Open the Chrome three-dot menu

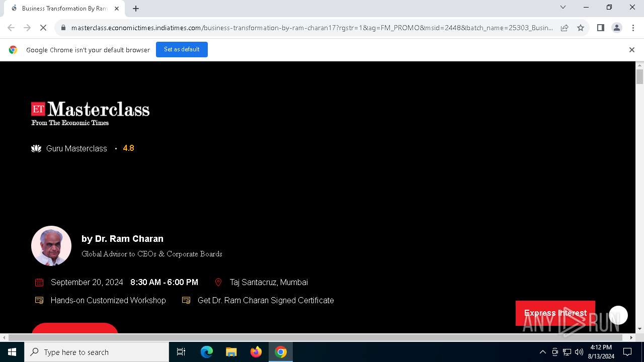point(633,28)
